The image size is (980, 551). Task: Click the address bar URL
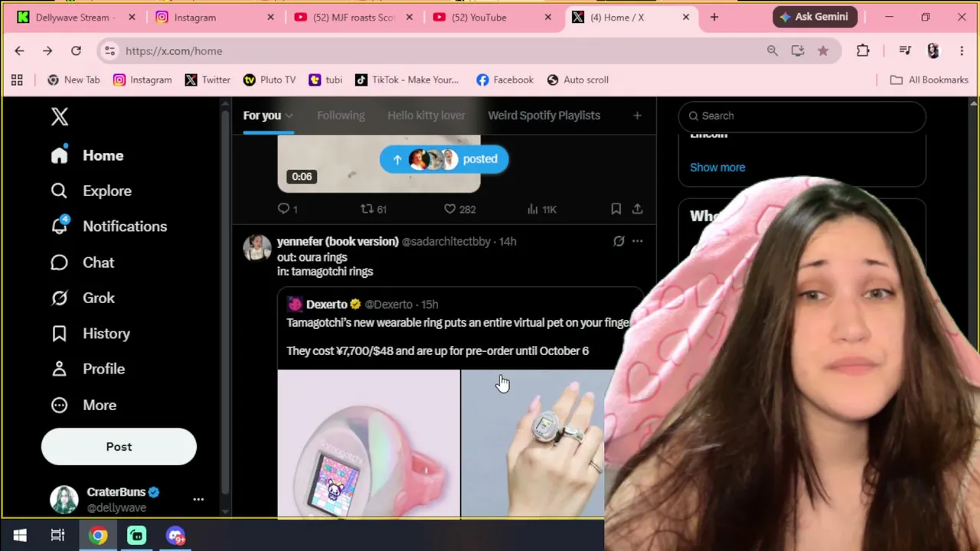(x=174, y=51)
